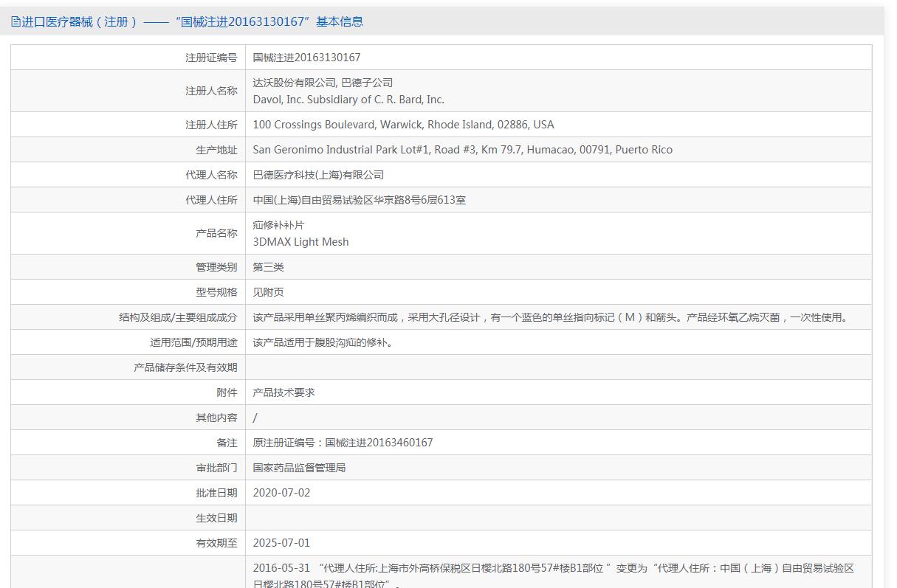This screenshot has height=588, width=897.
Task: Click the 代理人名称 label
Action: 211,175
